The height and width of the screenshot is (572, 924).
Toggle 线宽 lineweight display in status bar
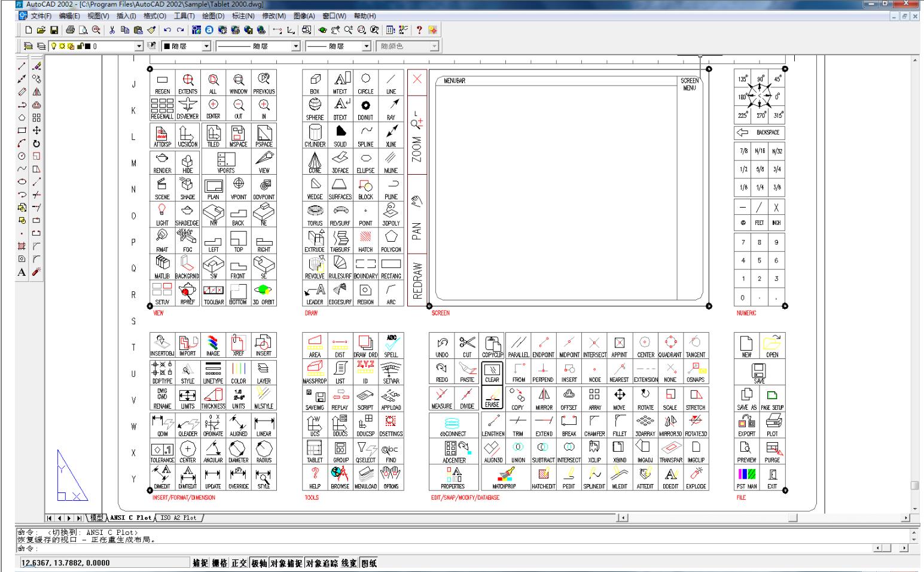[x=349, y=563]
